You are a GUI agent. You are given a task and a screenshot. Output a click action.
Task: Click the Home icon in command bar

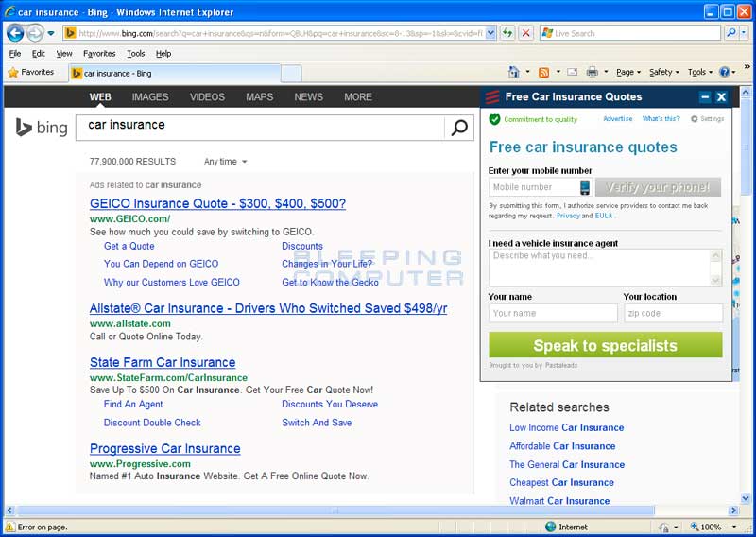click(x=514, y=72)
